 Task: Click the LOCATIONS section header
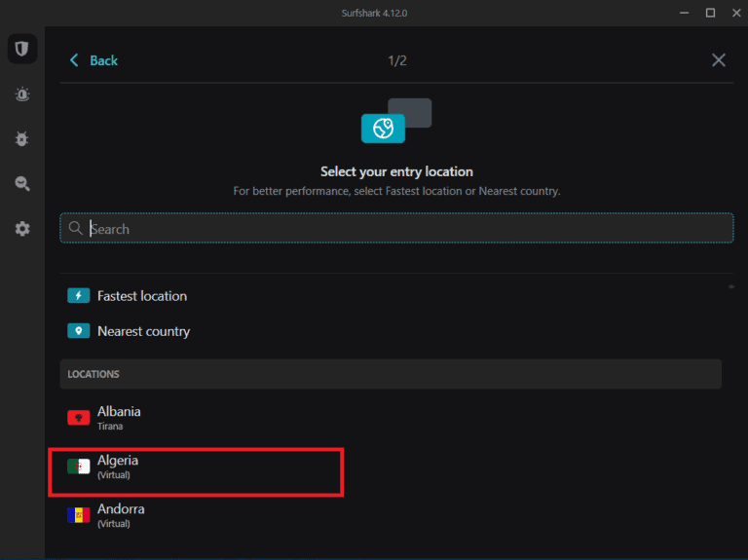pos(391,374)
